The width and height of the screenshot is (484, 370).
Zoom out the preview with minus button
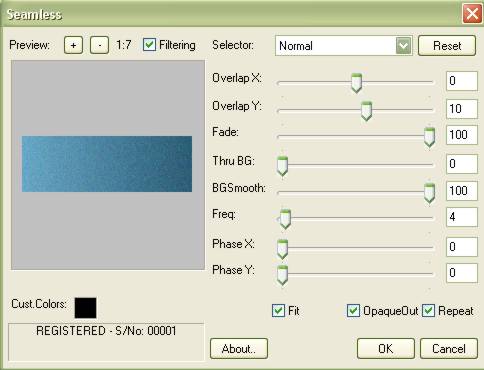click(99, 45)
